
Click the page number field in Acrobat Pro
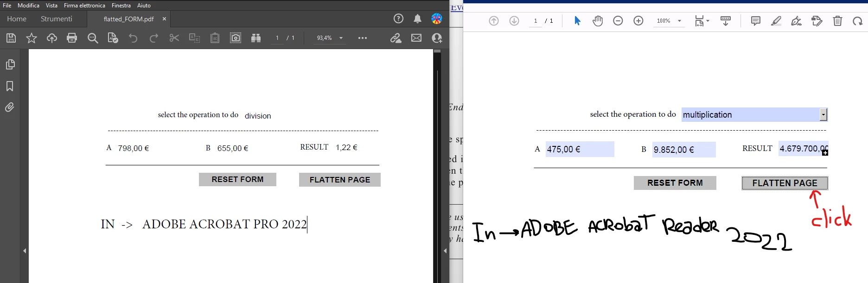tap(277, 38)
